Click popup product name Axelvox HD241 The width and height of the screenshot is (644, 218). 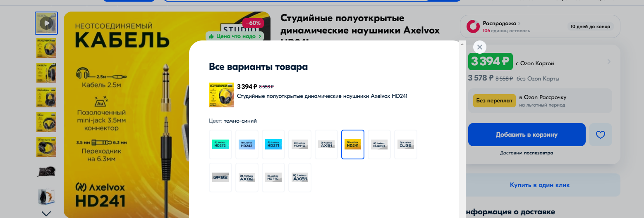(x=322, y=96)
